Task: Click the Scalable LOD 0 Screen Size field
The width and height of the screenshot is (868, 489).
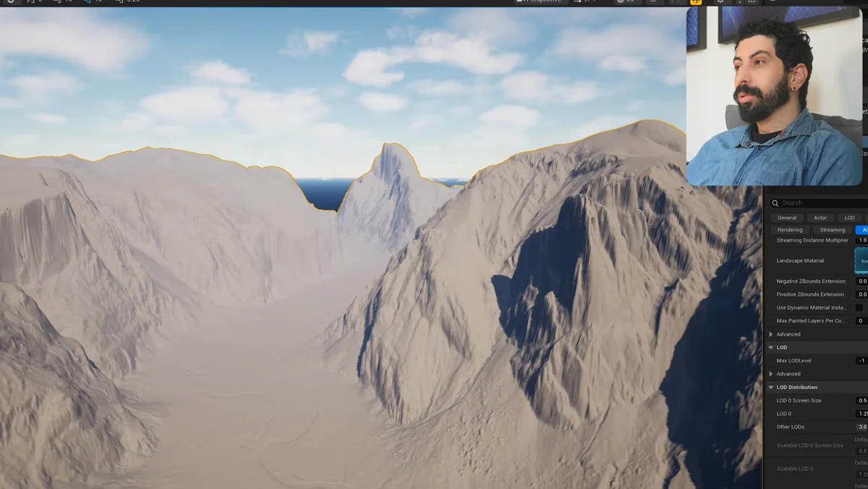Action: [x=861, y=451]
